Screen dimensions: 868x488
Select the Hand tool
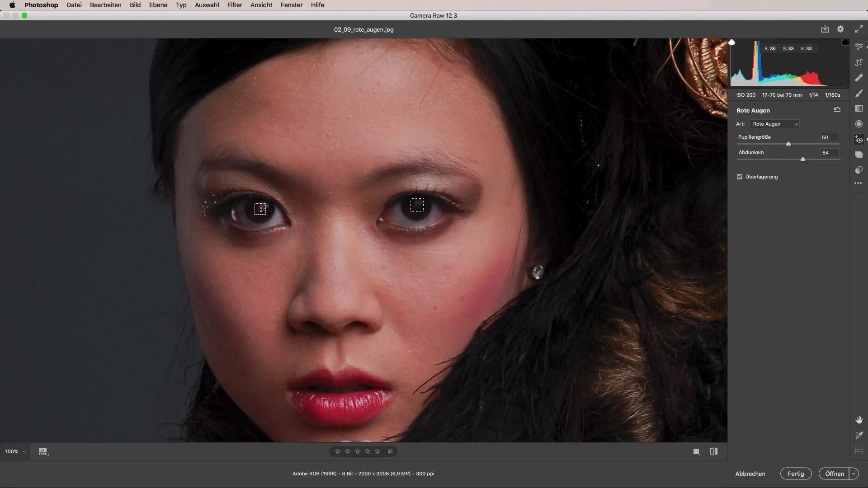coord(859,420)
